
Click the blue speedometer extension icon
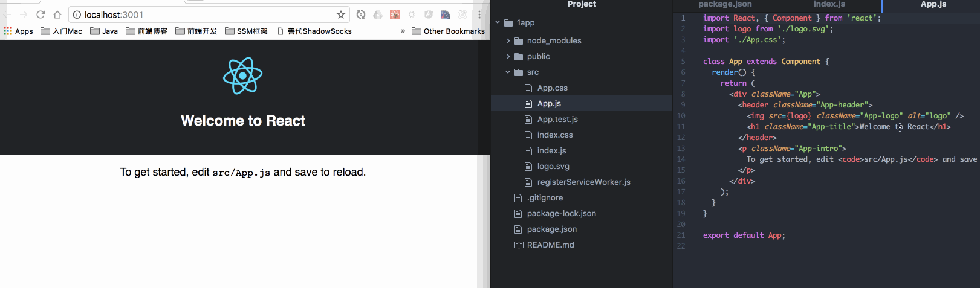pos(446,14)
